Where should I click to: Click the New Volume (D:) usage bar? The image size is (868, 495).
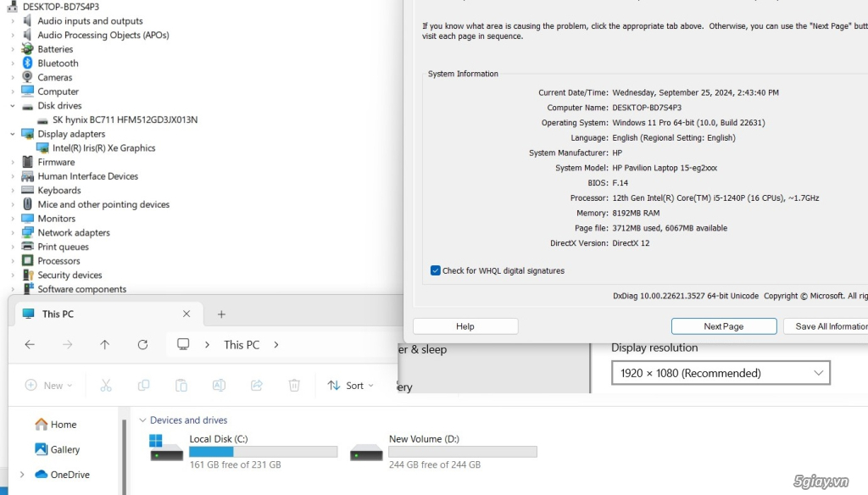click(463, 452)
